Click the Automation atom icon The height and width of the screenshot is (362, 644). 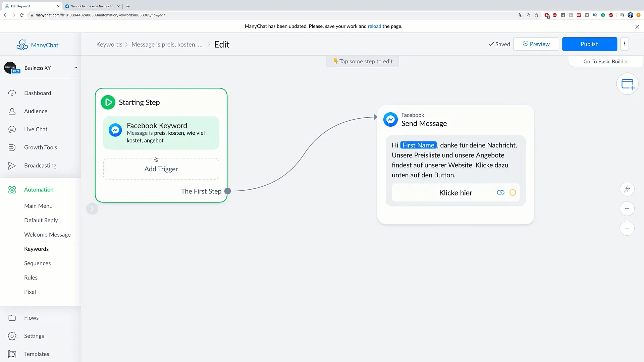(x=12, y=190)
